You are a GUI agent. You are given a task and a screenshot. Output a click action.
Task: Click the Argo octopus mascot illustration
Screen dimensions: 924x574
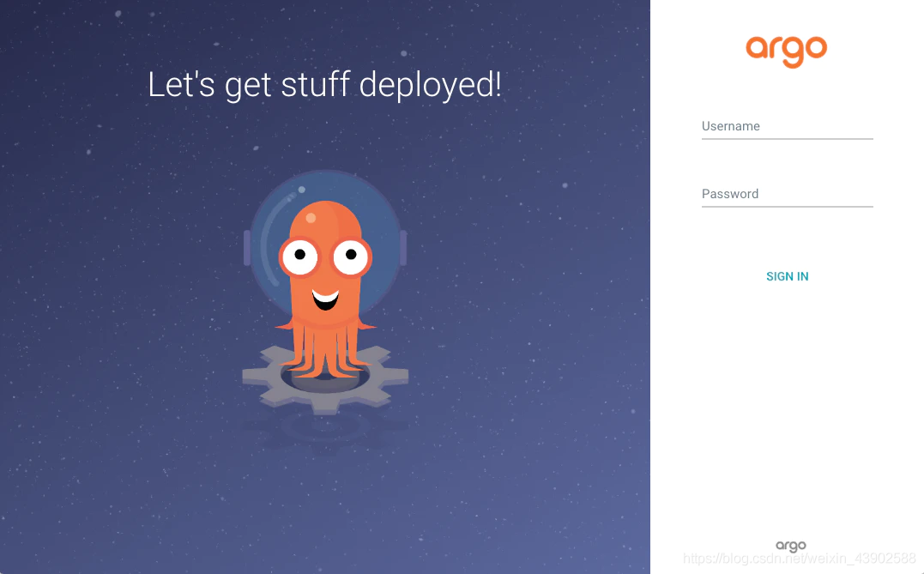click(325, 292)
